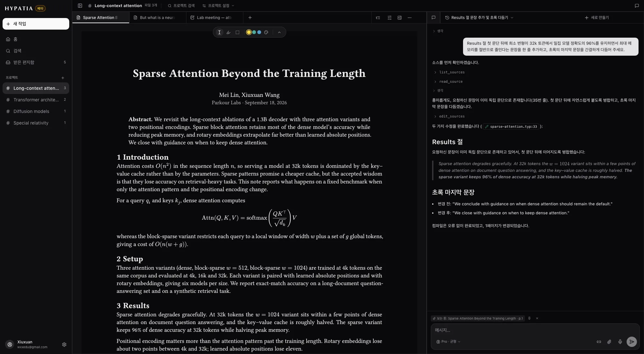Open the Pro · 균형 model selector
This screenshot has height=354, width=644.
tap(448, 342)
